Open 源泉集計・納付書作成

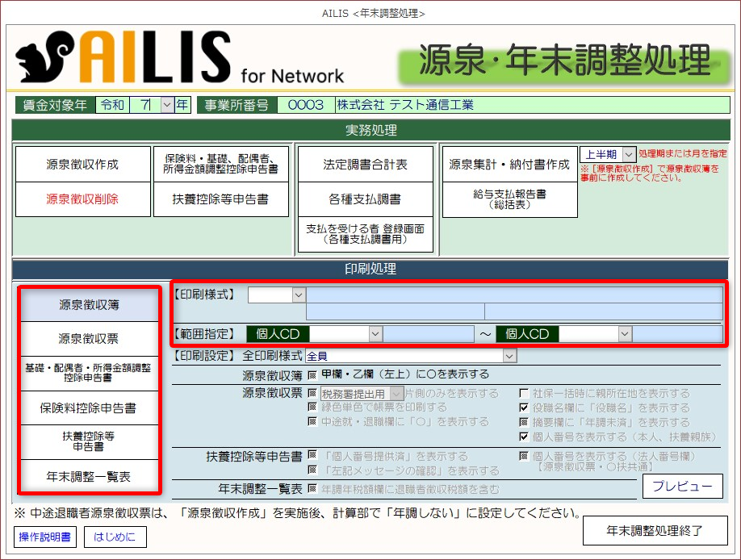(x=509, y=164)
